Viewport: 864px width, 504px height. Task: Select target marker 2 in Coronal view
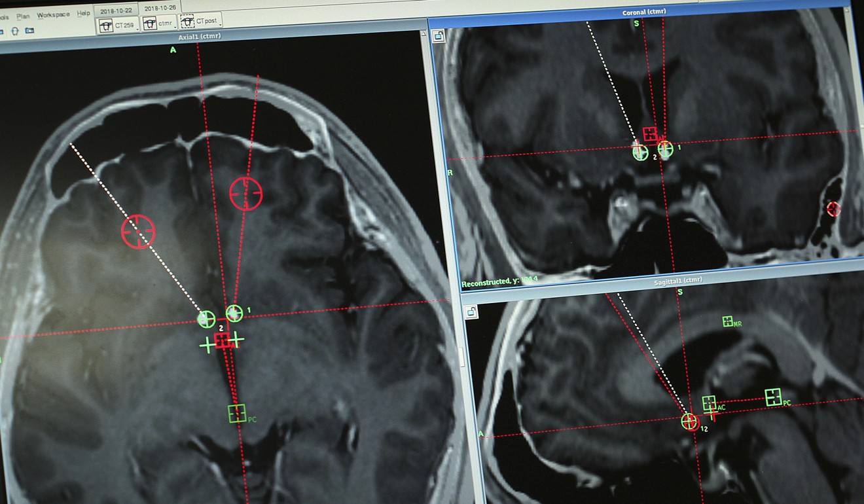[640, 153]
